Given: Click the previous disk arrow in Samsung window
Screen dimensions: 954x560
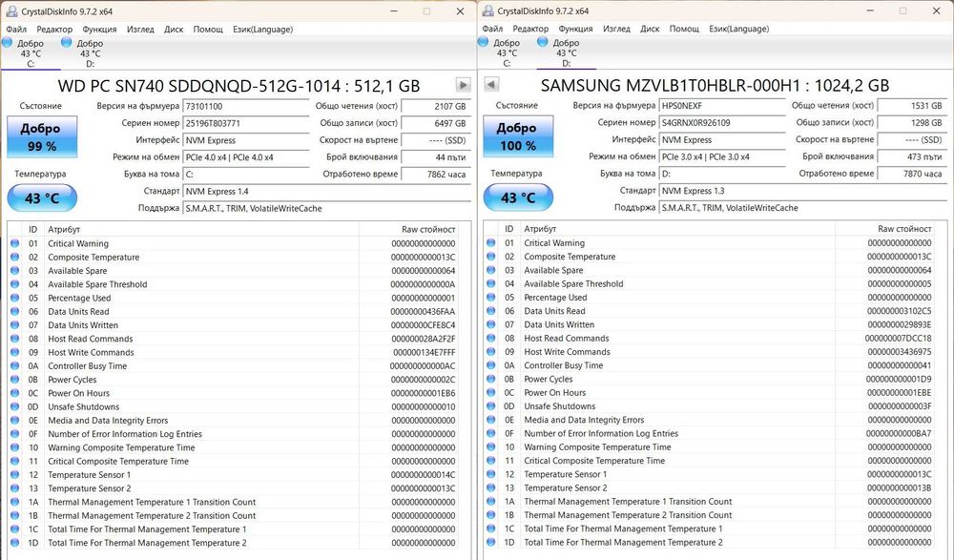Looking at the screenshot, I should click(491, 84).
